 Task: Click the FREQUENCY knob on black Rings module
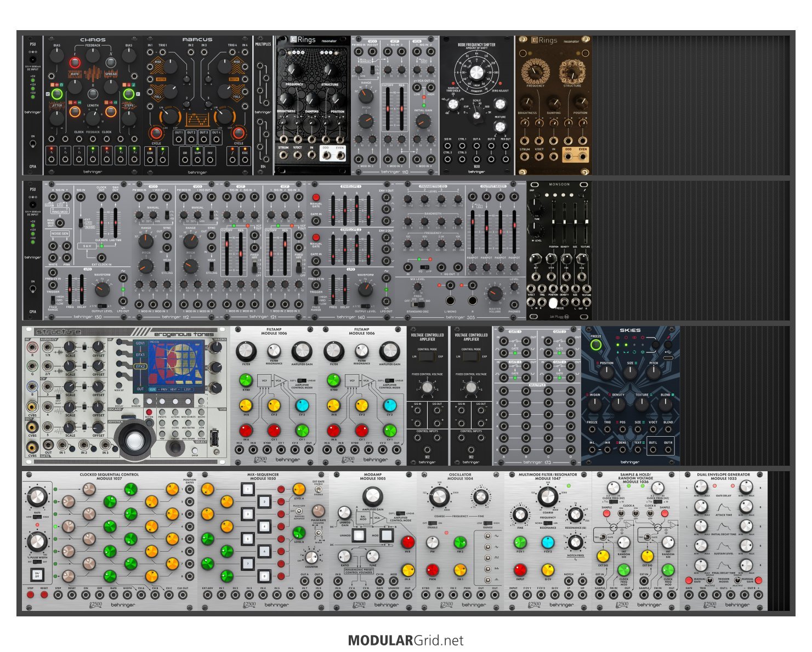(294, 70)
